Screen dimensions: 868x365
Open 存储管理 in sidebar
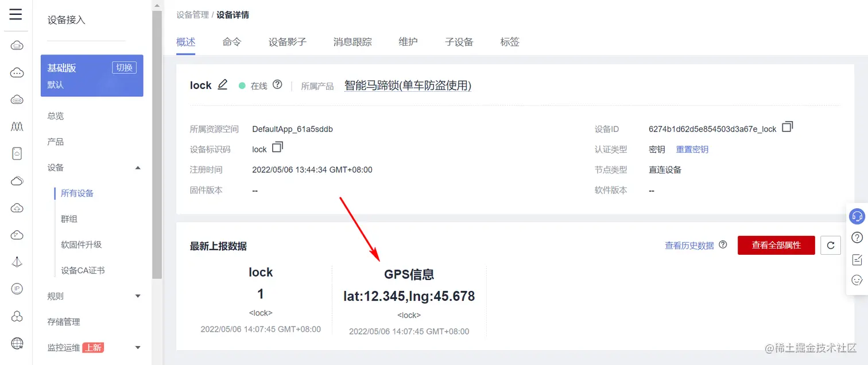click(x=64, y=322)
